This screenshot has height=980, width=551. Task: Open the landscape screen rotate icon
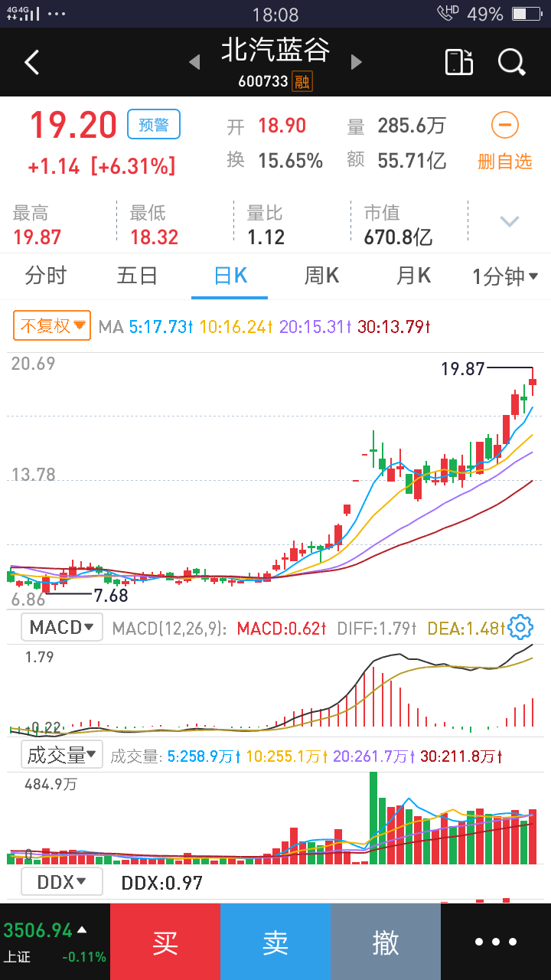click(x=459, y=62)
